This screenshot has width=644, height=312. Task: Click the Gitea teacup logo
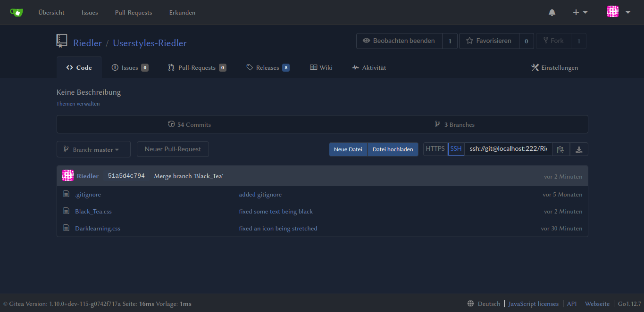click(17, 12)
